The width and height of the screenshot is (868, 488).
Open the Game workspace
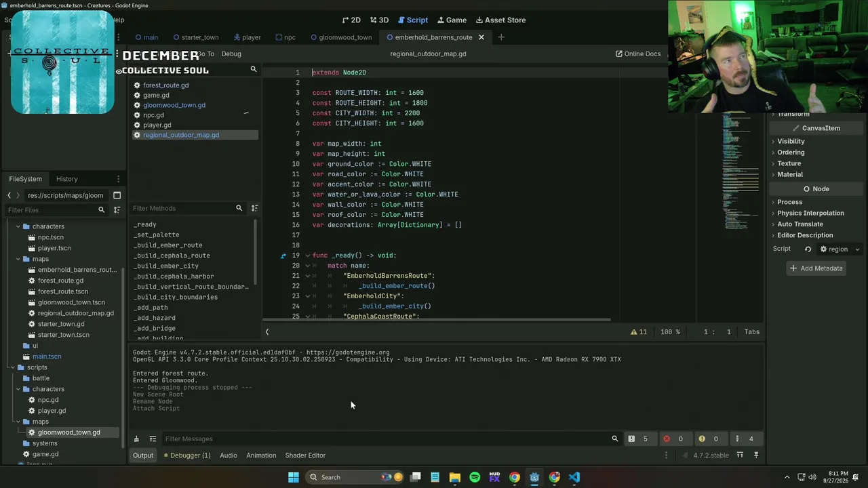click(452, 20)
